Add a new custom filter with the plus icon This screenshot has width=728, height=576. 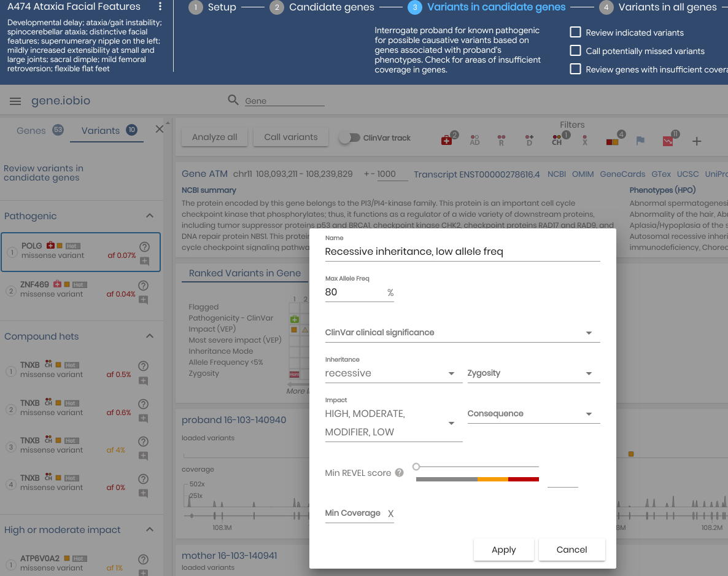pos(697,141)
